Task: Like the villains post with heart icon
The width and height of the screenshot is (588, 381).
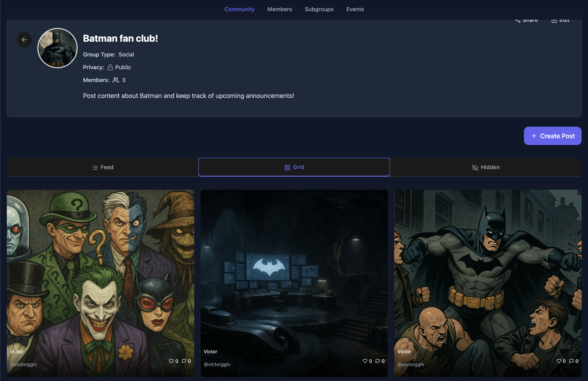Action: point(171,361)
